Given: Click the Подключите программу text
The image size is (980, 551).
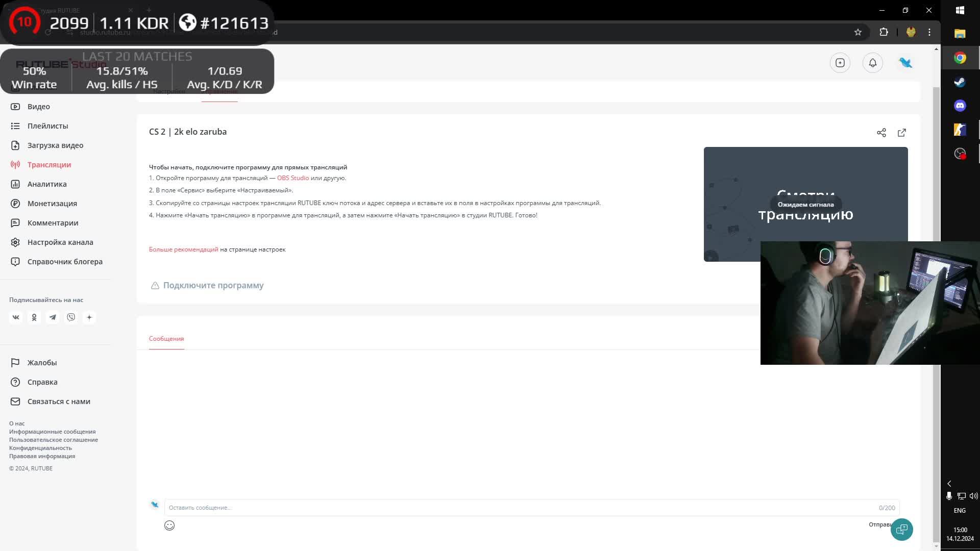Looking at the screenshot, I should [x=213, y=285].
